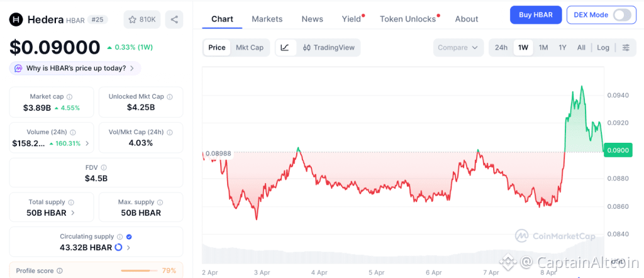
Task: Click the star watchlist icon
Action: [133, 19]
